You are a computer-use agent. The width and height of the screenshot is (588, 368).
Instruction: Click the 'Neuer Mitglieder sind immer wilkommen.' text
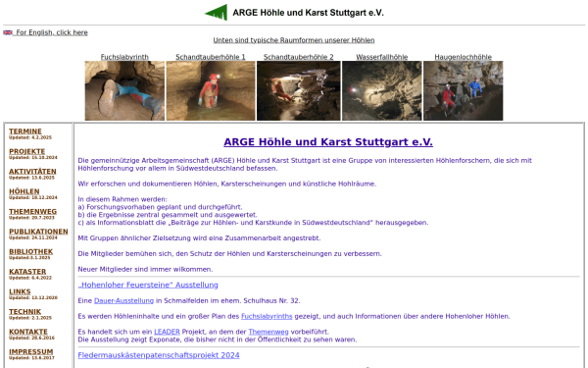145,269
